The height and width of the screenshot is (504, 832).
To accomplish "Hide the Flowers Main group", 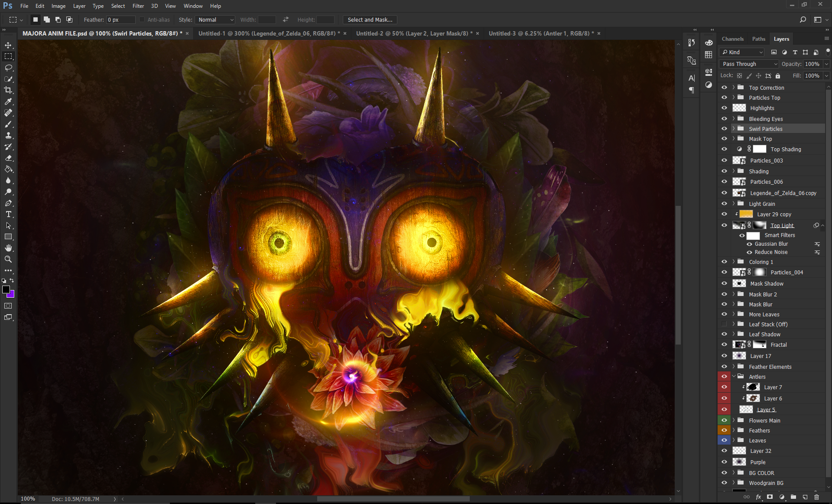I will click(724, 420).
